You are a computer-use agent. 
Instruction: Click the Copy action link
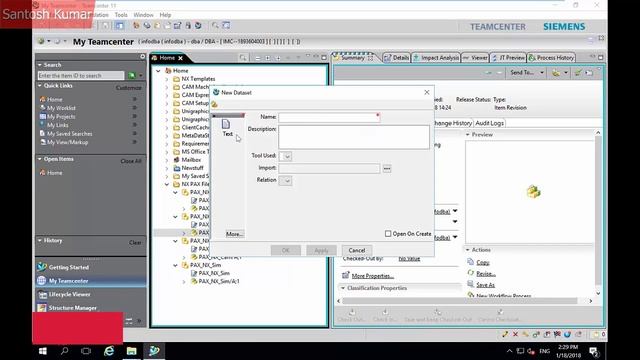482,262
